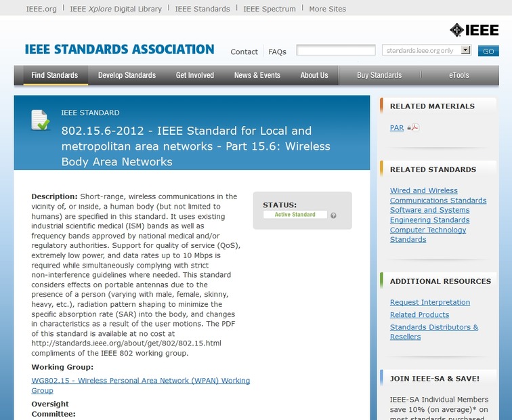512x420 pixels.
Task: Open Computer Technology Standards link
Action: click(428, 234)
